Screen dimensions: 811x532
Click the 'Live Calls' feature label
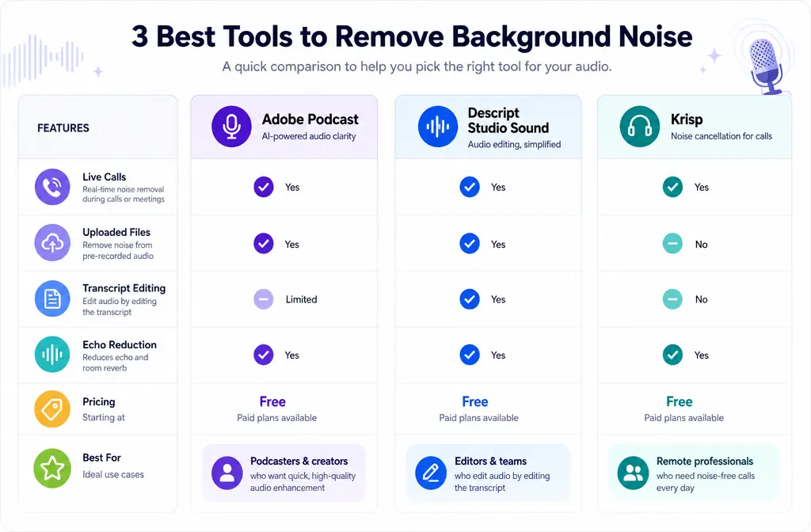tap(105, 177)
